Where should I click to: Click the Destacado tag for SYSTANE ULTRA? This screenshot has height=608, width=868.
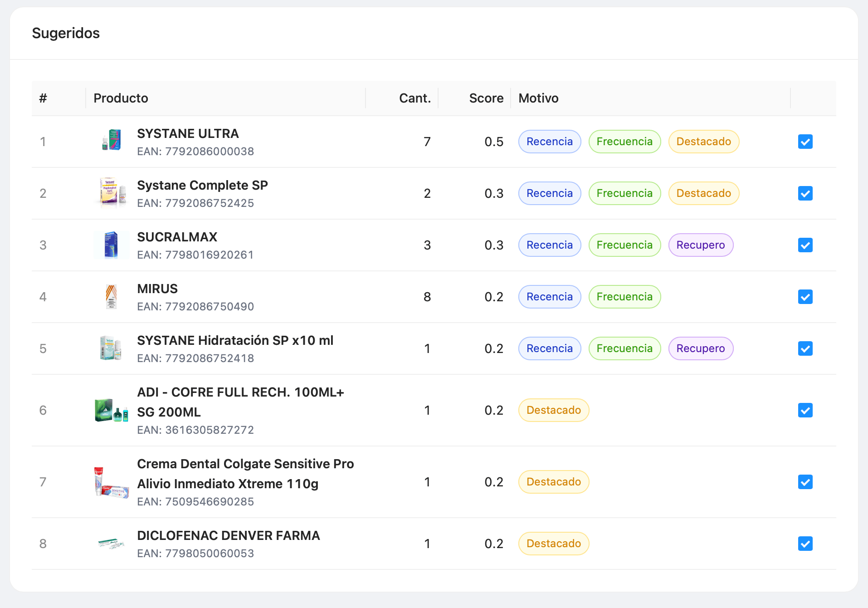point(704,142)
